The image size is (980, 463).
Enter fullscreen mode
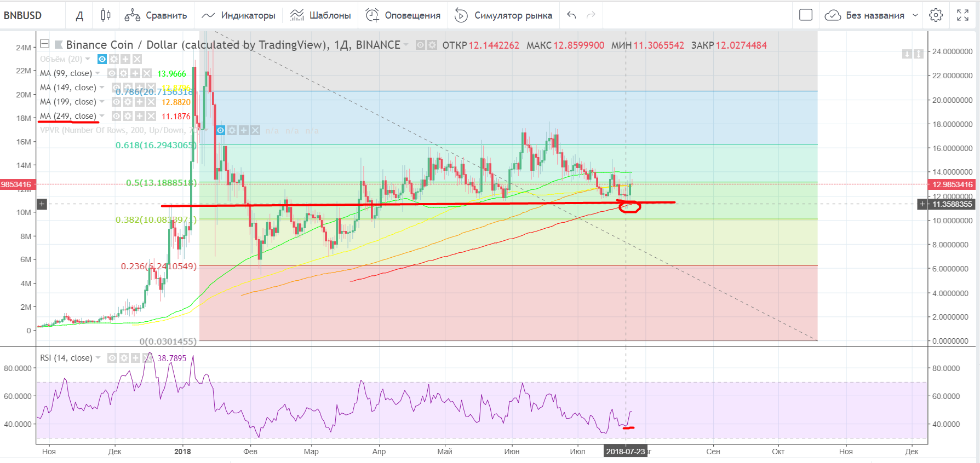[962, 15]
